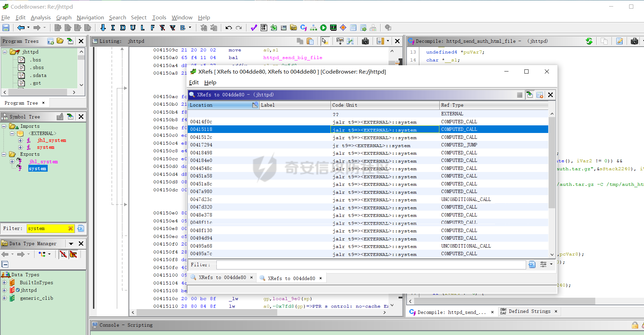
Task: Select .sdata section in Program Trees
Action: [38, 75]
